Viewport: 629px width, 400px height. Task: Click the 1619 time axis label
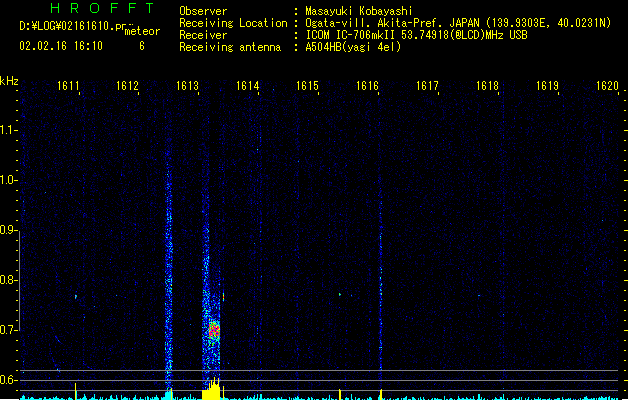pyautogui.click(x=547, y=86)
